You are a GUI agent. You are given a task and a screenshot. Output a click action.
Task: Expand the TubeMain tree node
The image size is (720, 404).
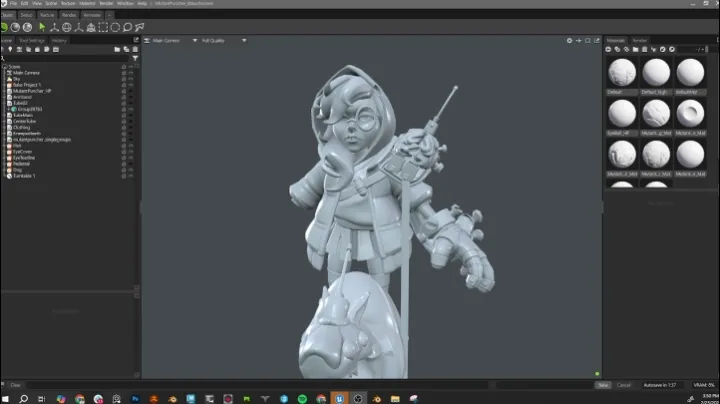(x=4, y=115)
